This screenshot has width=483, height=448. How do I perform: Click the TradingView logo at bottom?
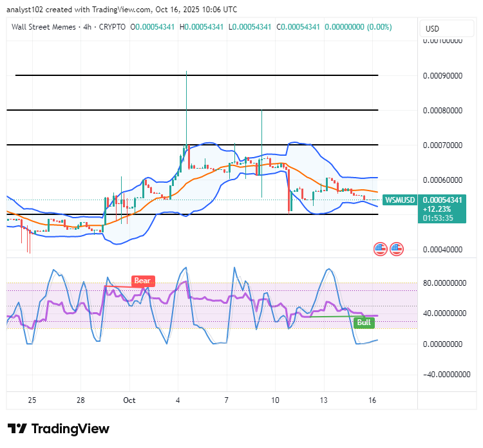pos(59,429)
